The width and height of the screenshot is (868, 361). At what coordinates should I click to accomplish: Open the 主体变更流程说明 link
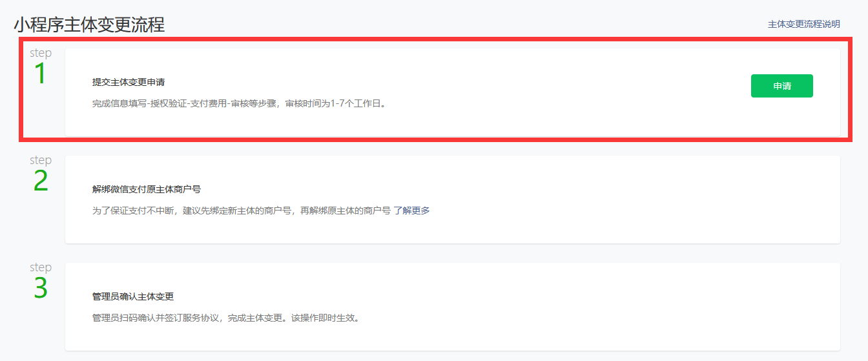803,24
